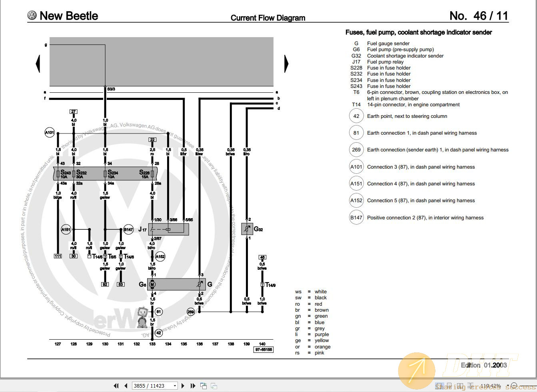Click the diagram code 97-65155
This screenshot has width=537, height=392.
point(264,350)
